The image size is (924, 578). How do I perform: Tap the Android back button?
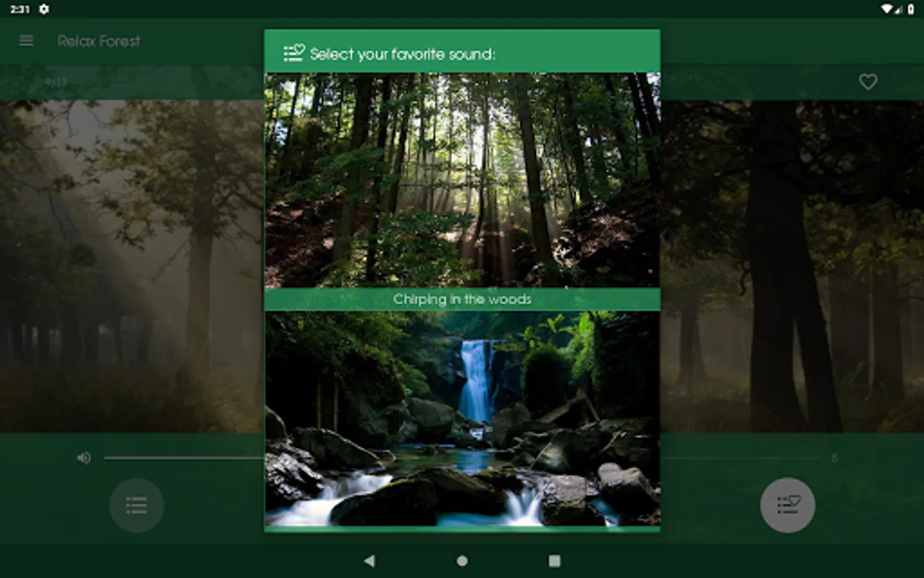tap(370, 561)
